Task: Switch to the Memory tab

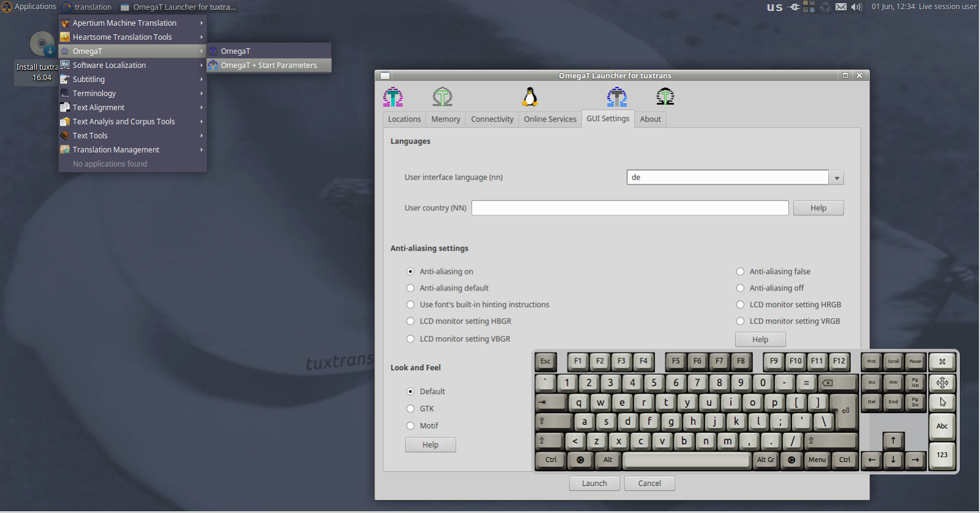Action: pyautogui.click(x=445, y=120)
